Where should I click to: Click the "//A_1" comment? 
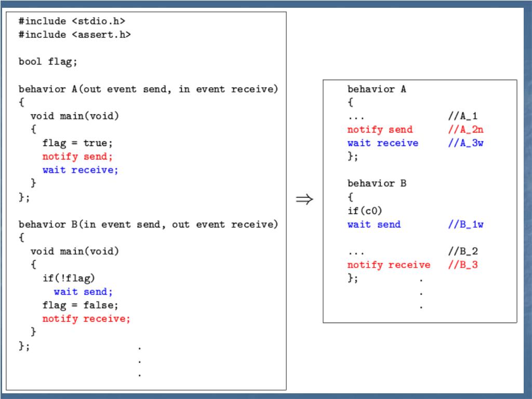pyautogui.click(x=463, y=116)
